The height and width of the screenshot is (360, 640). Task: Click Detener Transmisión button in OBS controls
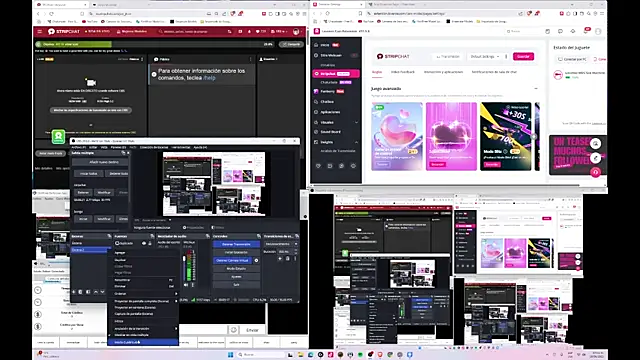click(236, 244)
